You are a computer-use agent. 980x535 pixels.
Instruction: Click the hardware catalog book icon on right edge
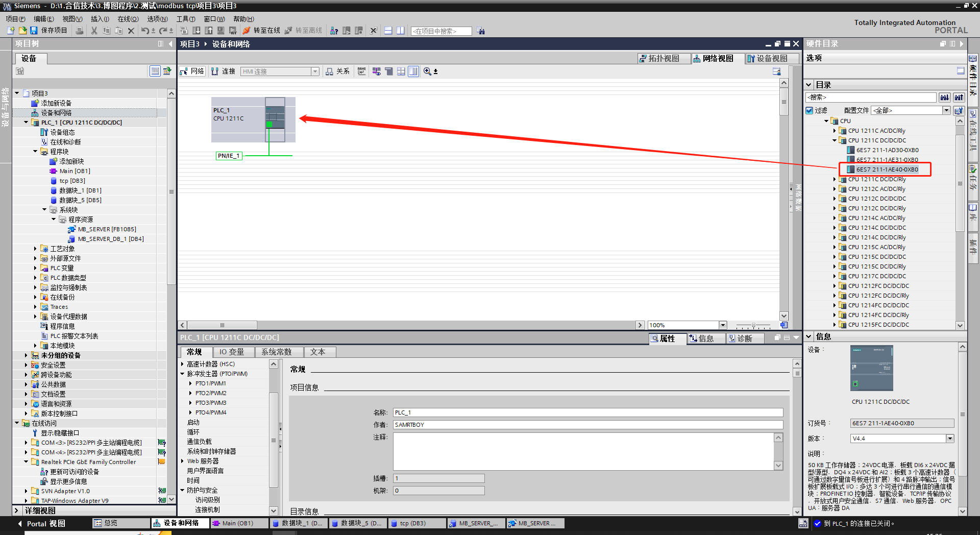click(x=973, y=58)
